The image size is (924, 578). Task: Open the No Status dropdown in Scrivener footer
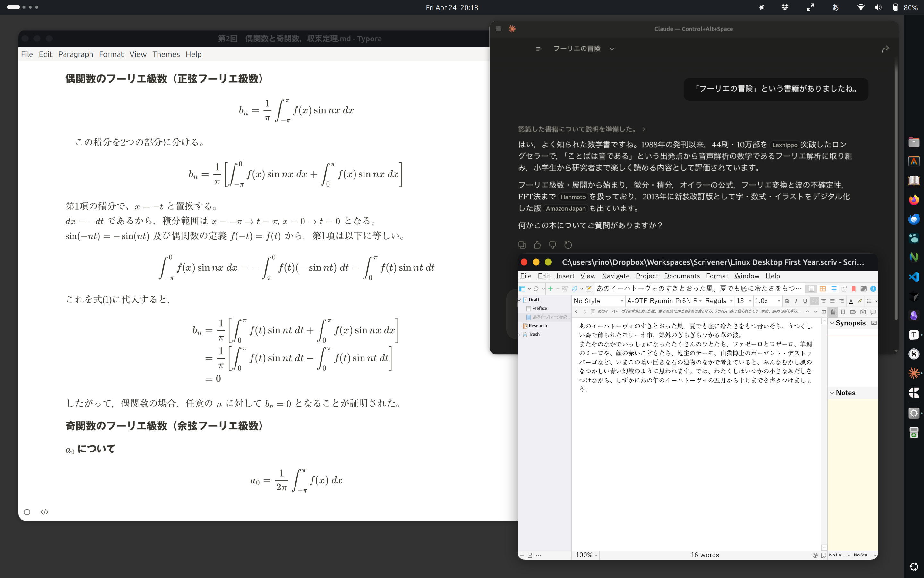pyautogui.click(x=865, y=555)
